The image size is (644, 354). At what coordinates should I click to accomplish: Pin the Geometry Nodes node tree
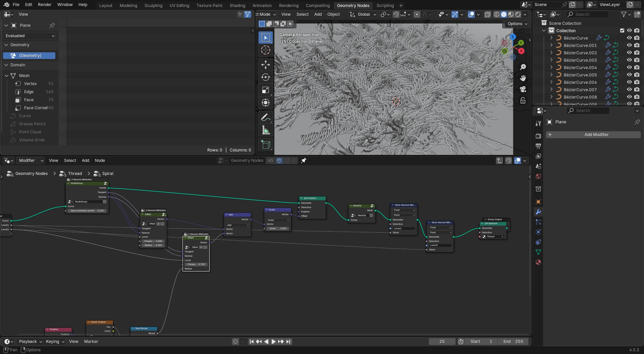pyautogui.click(x=304, y=161)
